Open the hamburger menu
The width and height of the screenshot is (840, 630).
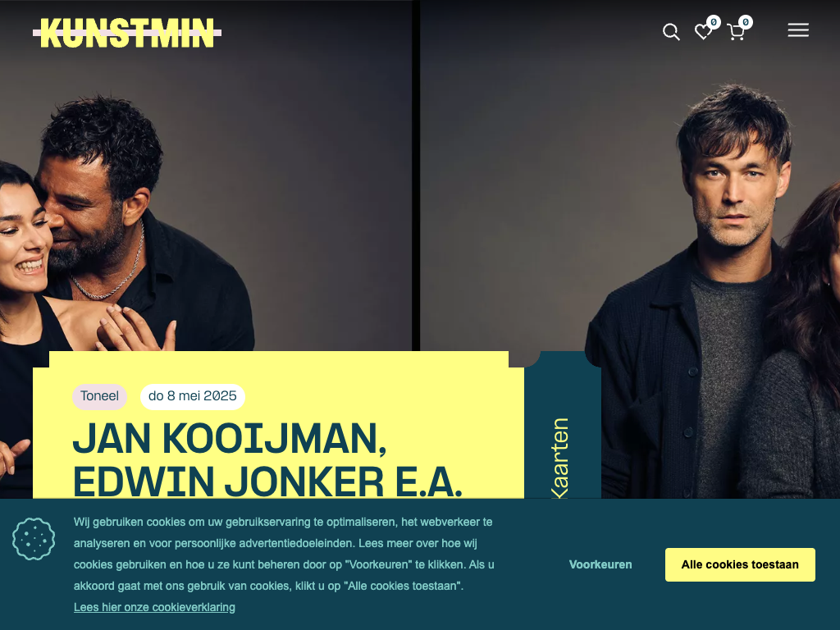coord(798,30)
